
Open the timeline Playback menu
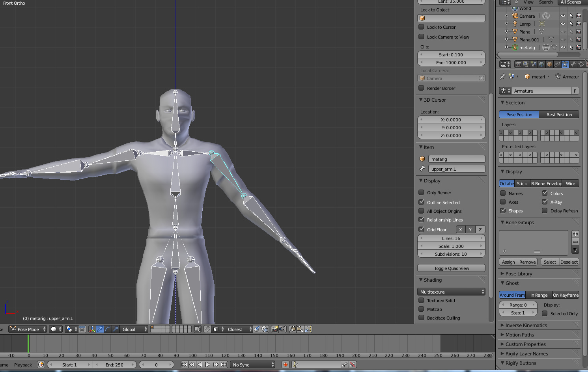[23, 365]
